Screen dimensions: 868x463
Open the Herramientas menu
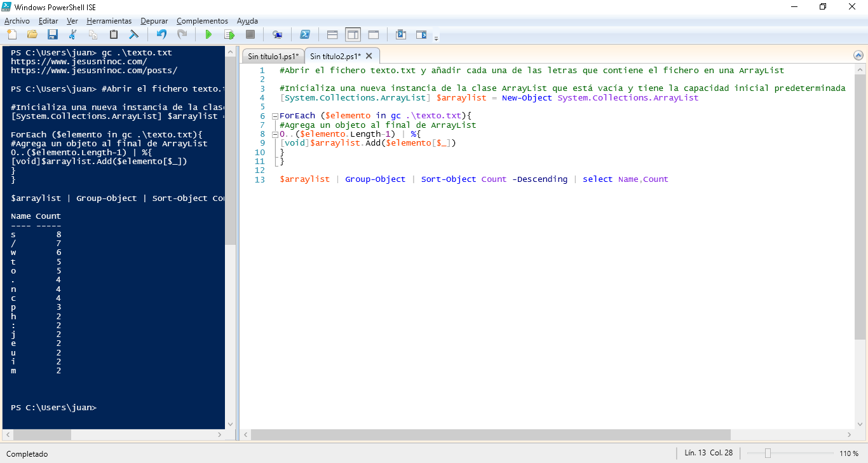click(109, 21)
